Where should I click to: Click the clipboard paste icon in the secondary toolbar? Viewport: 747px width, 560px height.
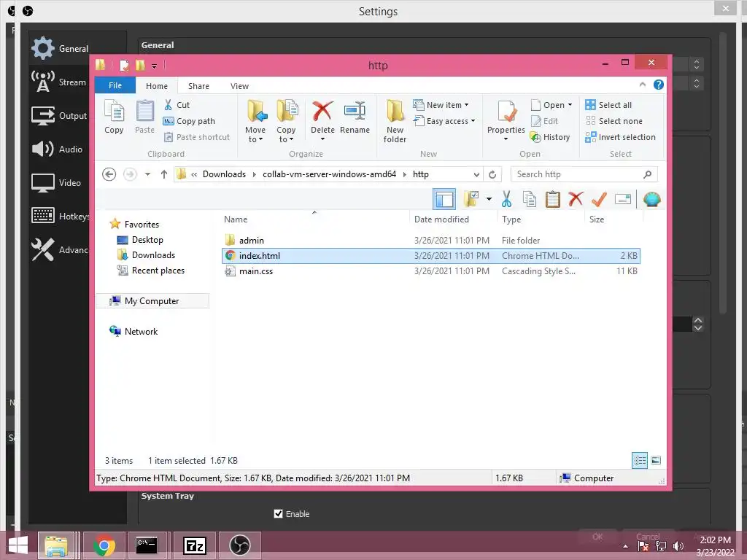click(x=553, y=199)
